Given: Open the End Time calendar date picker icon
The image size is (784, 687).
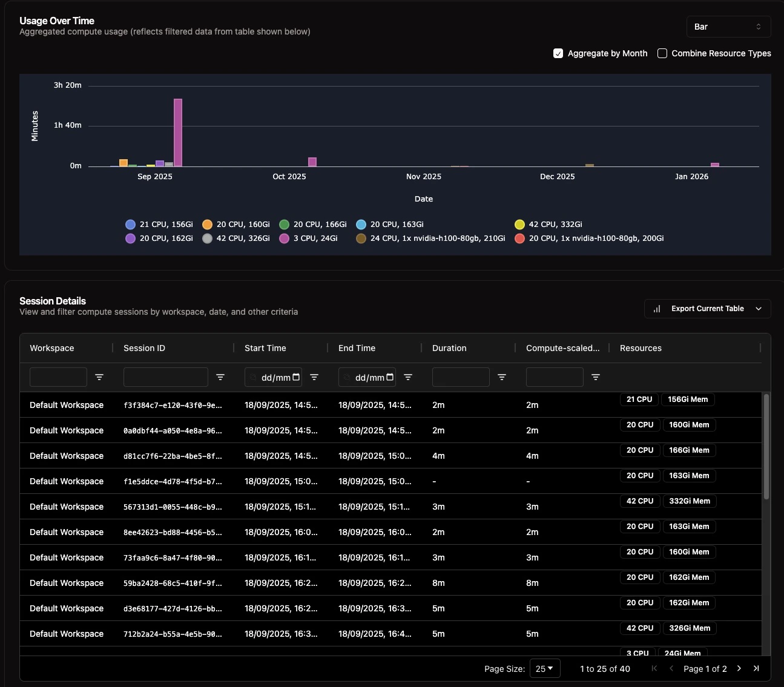Looking at the screenshot, I should (x=389, y=376).
